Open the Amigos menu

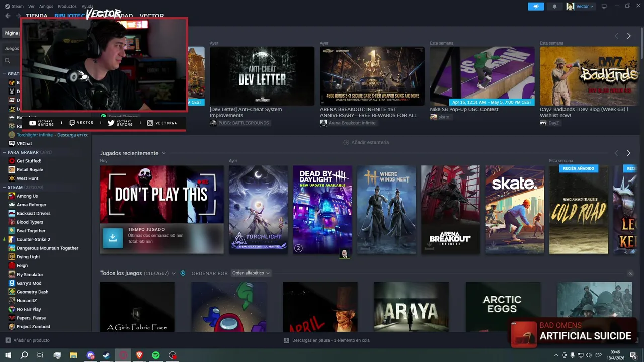(46, 6)
